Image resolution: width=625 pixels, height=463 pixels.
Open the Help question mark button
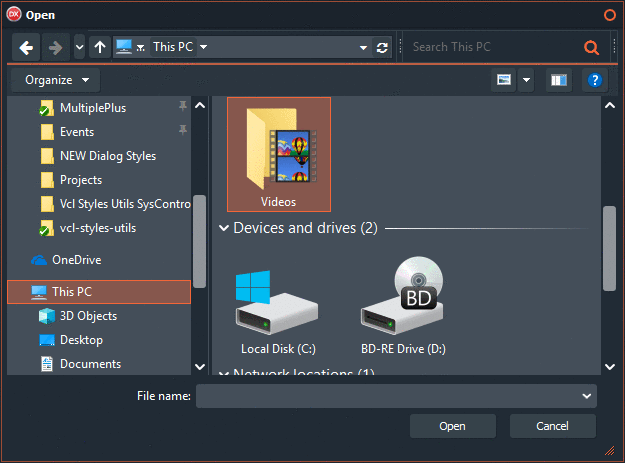coord(594,80)
